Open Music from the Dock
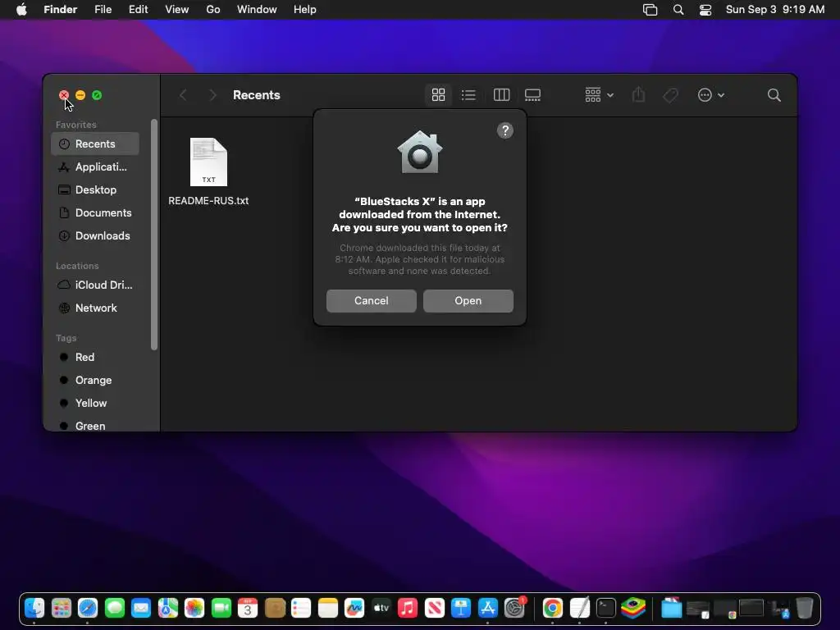 [x=408, y=608]
